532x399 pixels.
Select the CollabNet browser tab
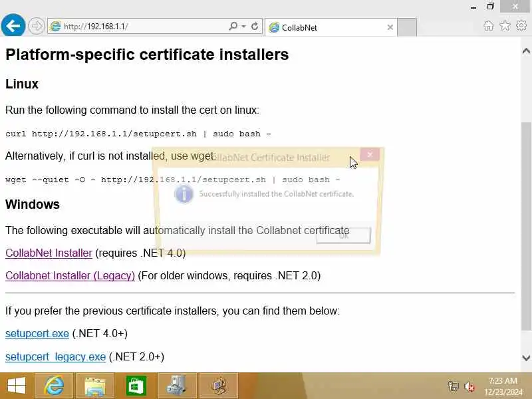pyautogui.click(x=331, y=27)
